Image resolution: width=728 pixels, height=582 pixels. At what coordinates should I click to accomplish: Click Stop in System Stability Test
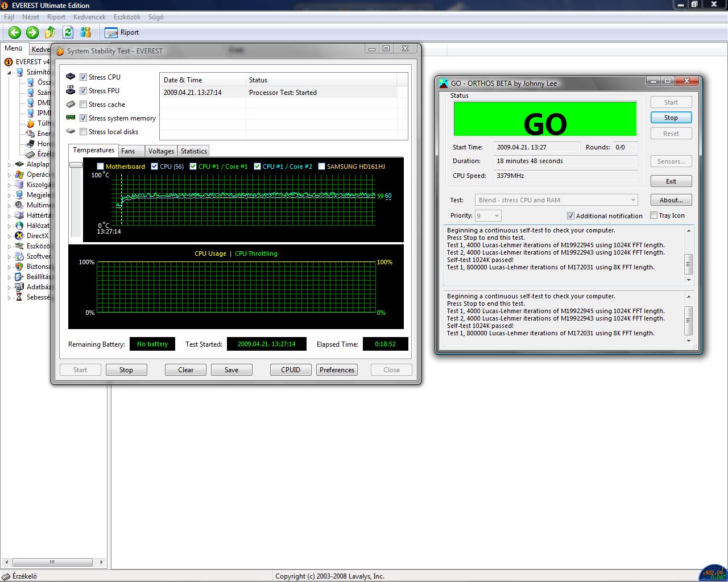126,370
